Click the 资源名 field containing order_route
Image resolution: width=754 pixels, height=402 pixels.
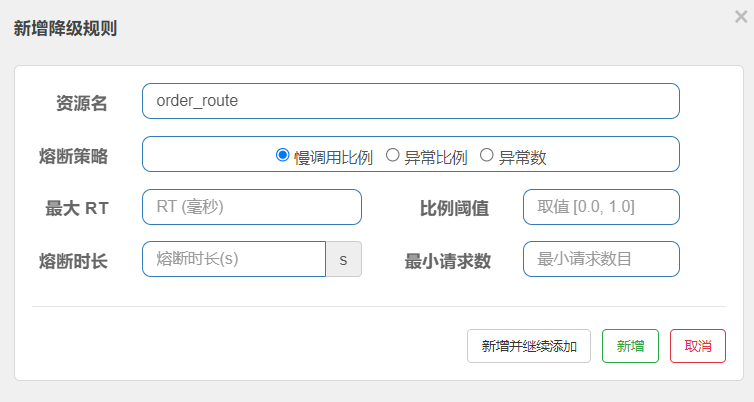(x=410, y=101)
